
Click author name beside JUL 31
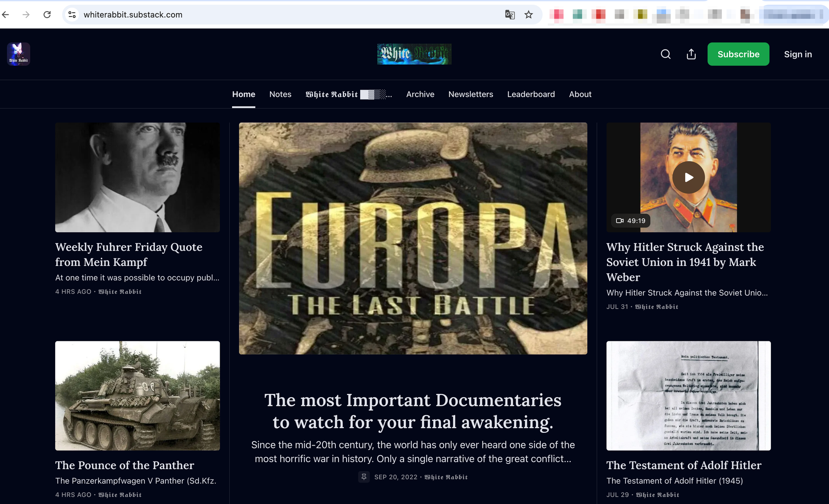tap(657, 307)
